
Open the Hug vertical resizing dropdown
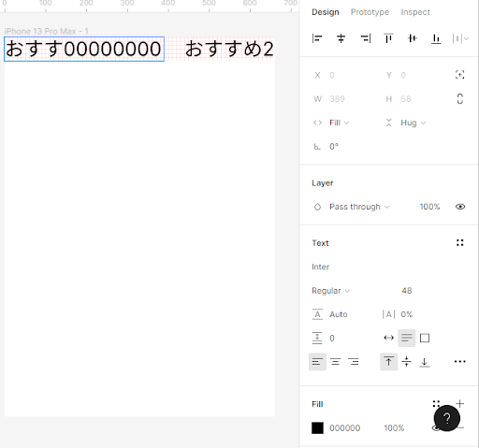[414, 123]
